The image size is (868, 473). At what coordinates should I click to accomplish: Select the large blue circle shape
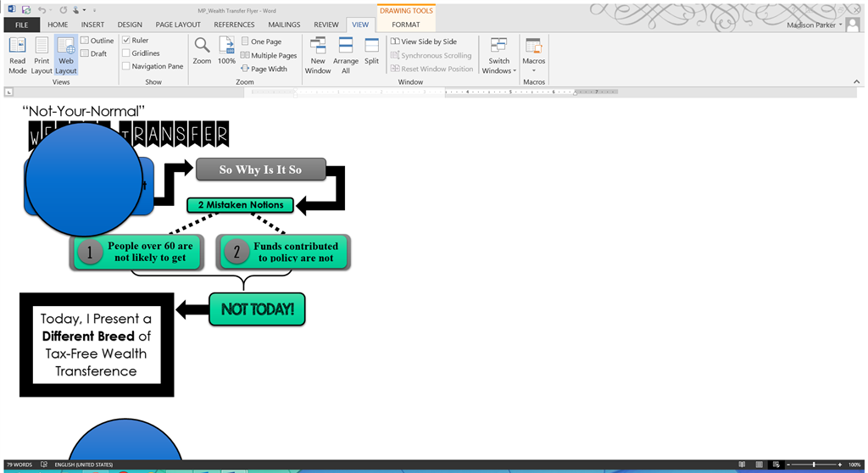click(84, 179)
